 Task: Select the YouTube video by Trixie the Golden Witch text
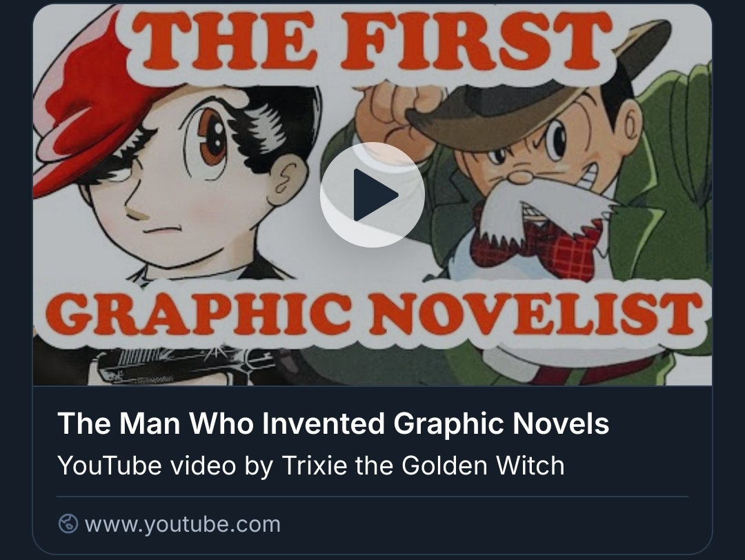point(310,466)
